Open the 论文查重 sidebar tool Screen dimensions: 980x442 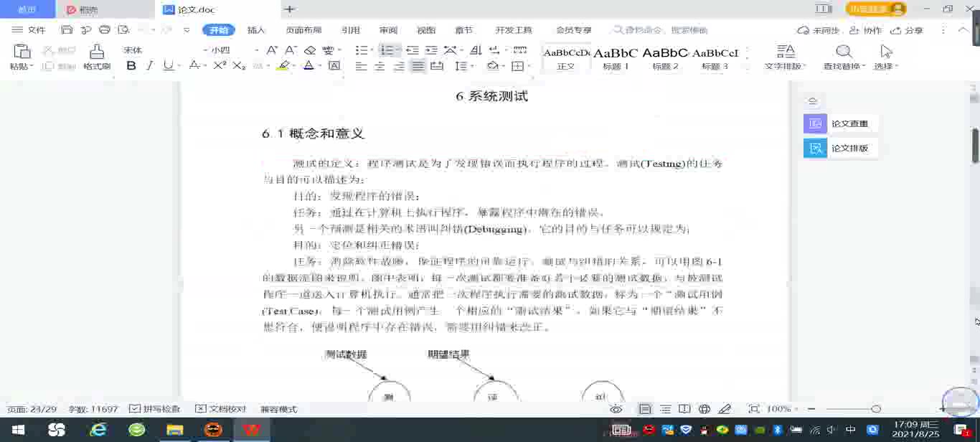[840, 123]
